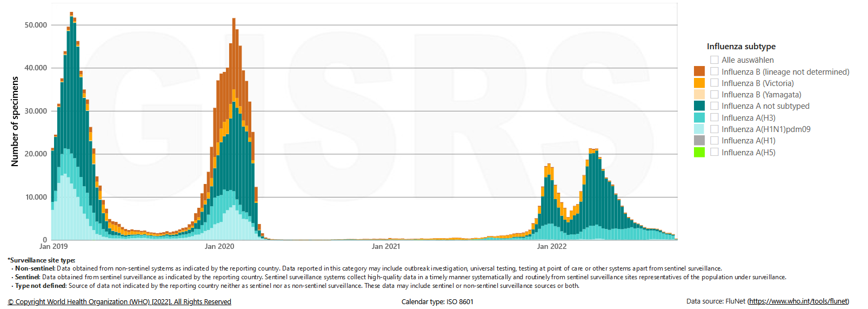The height and width of the screenshot is (309, 868).
Task: Click the bright green A(H5) legend swatch
Action: 699,152
